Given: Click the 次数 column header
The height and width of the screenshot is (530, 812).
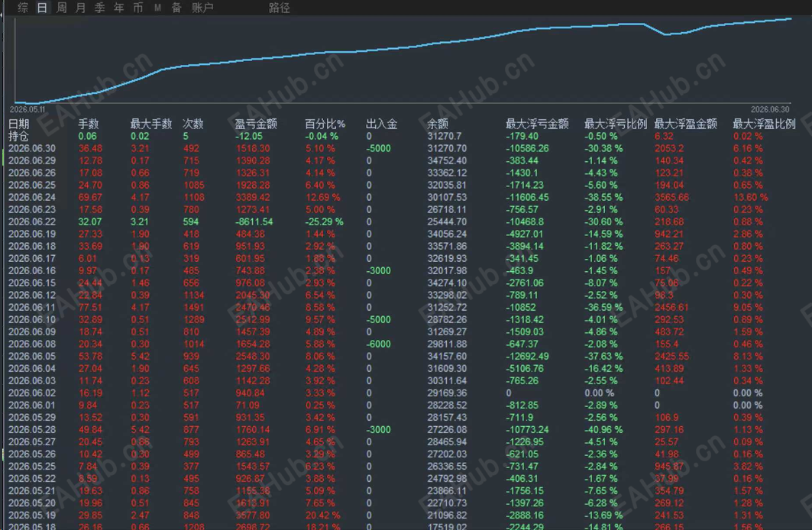Looking at the screenshot, I should pyautogui.click(x=192, y=124).
